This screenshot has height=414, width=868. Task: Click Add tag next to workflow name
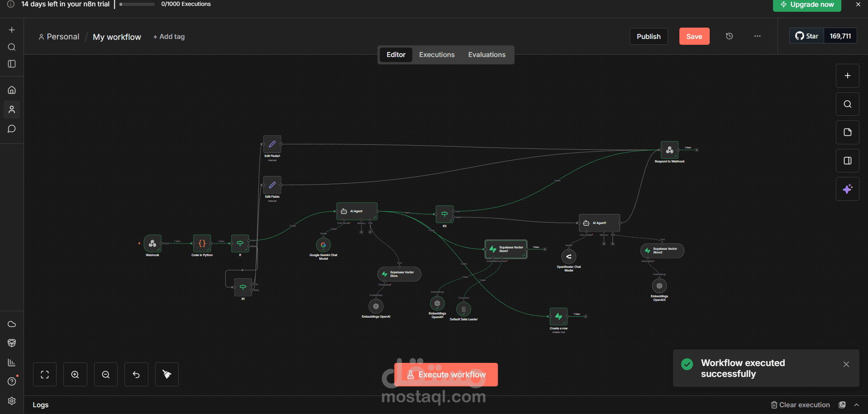click(169, 37)
